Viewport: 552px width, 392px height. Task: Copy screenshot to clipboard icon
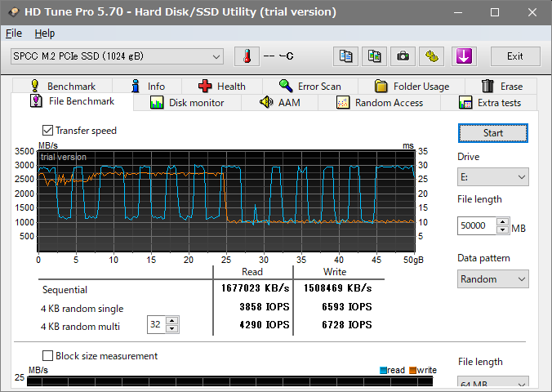(x=375, y=56)
